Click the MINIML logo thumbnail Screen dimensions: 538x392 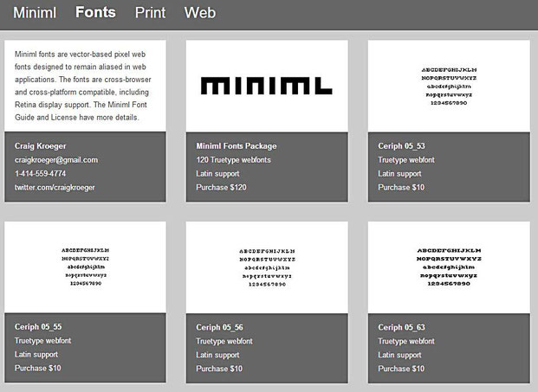coord(267,86)
